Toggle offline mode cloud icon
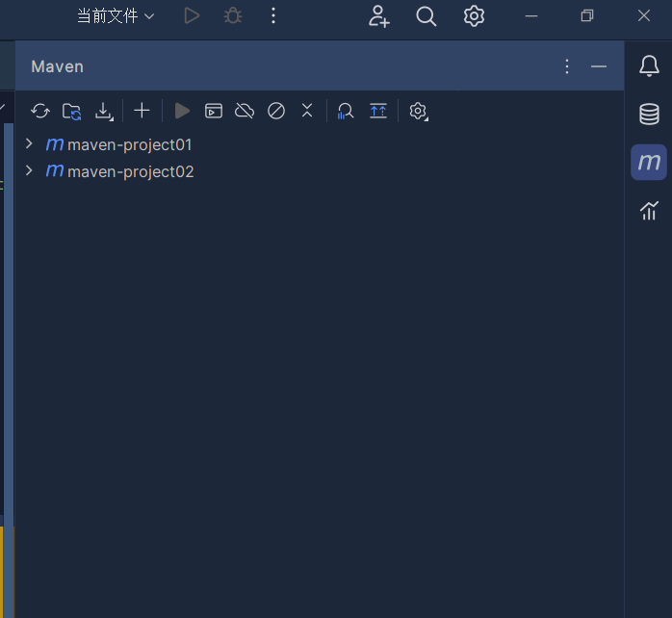672x618 pixels. point(245,111)
